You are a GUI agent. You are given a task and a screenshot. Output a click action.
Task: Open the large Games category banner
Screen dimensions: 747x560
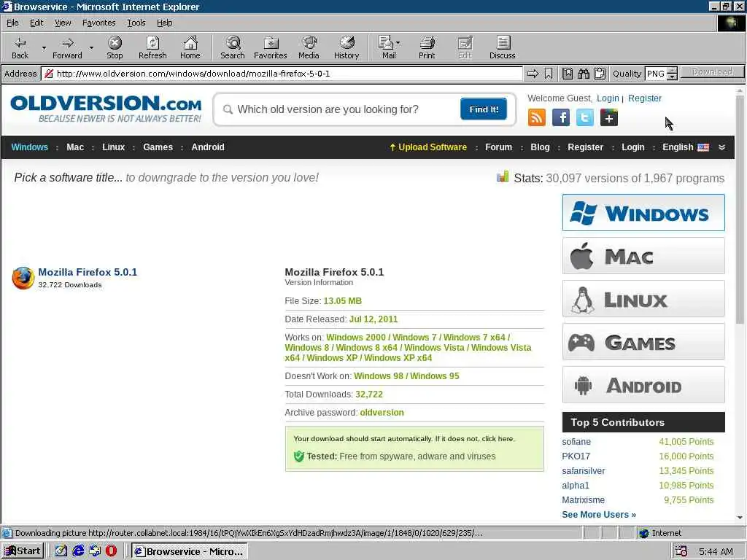pos(643,341)
